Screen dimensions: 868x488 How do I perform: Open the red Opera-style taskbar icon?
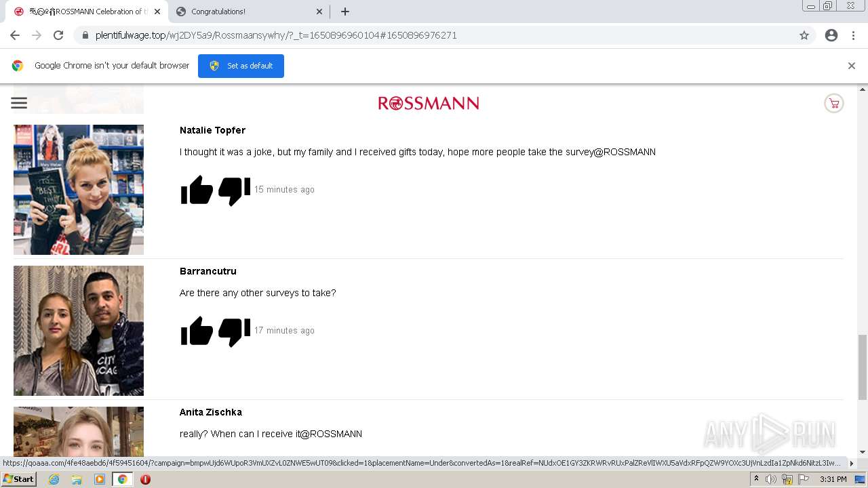[145, 479]
